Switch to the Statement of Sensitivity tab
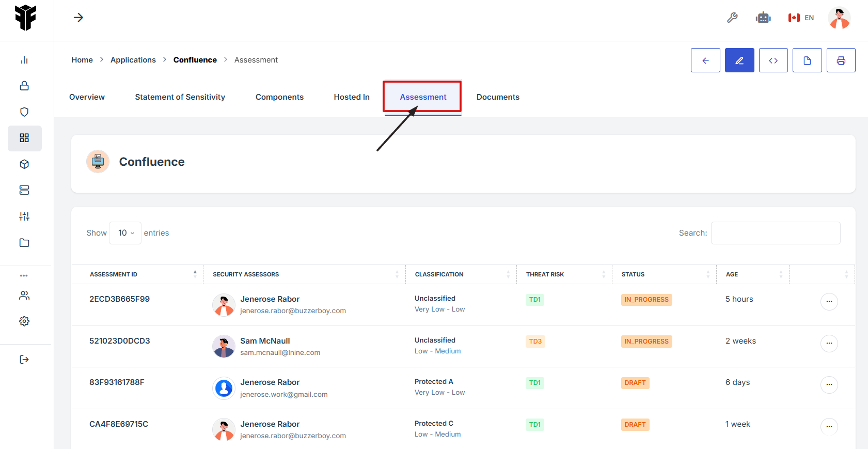Screen dimensions: 868x449 point(180,97)
